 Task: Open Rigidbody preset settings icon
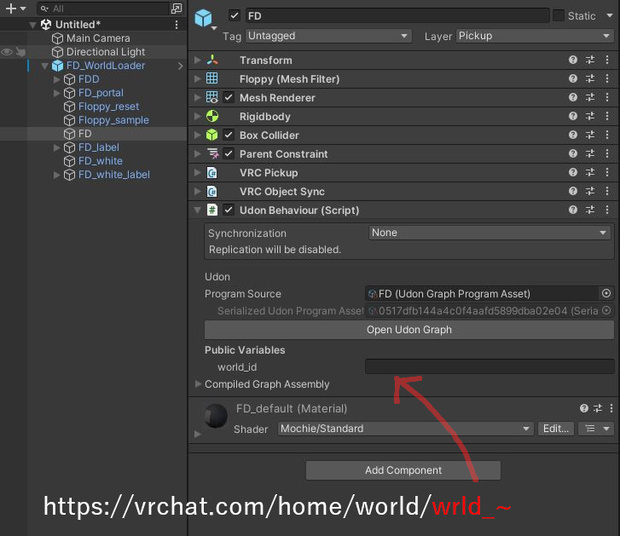[x=590, y=116]
